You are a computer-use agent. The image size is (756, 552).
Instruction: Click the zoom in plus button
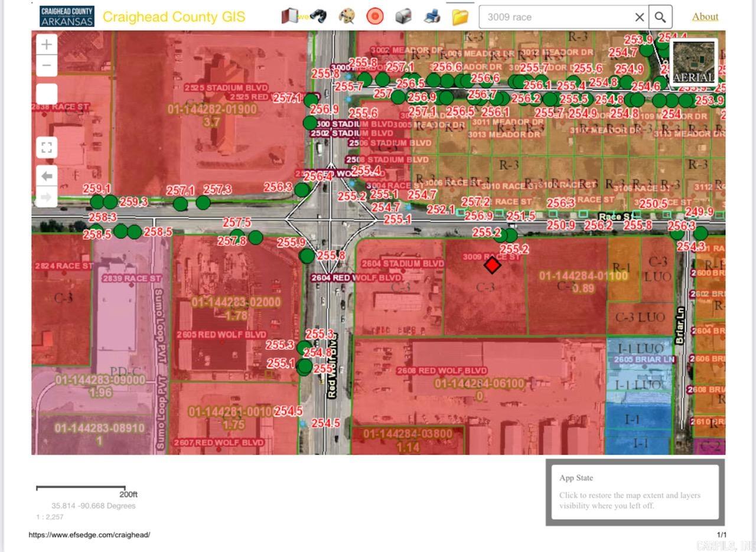click(47, 44)
